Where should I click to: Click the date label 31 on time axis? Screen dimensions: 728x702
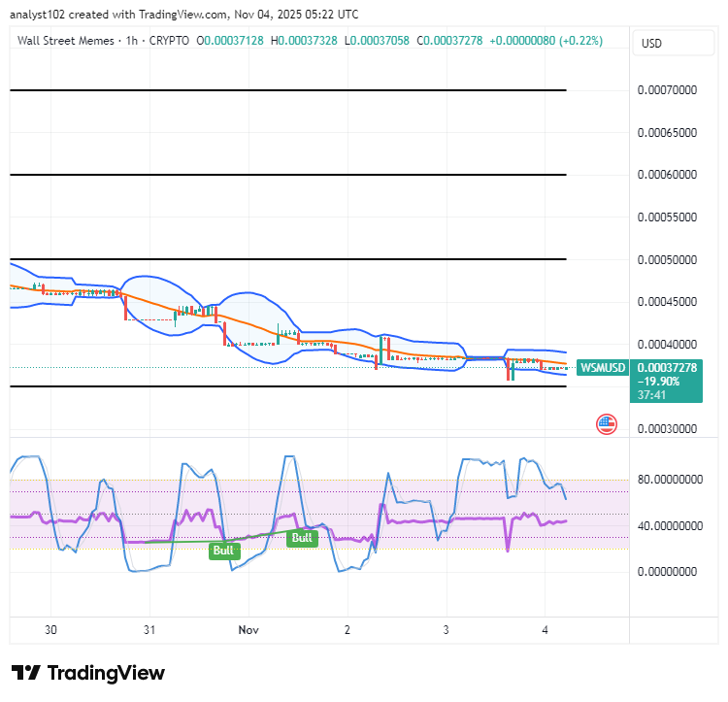coord(149,630)
